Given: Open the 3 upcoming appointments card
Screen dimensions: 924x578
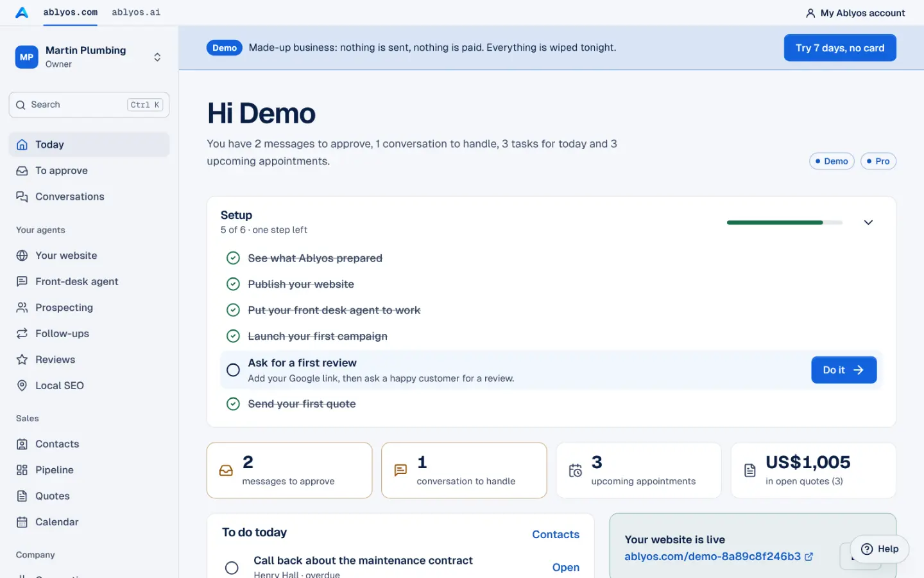Looking at the screenshot, I should coord(638,470).
